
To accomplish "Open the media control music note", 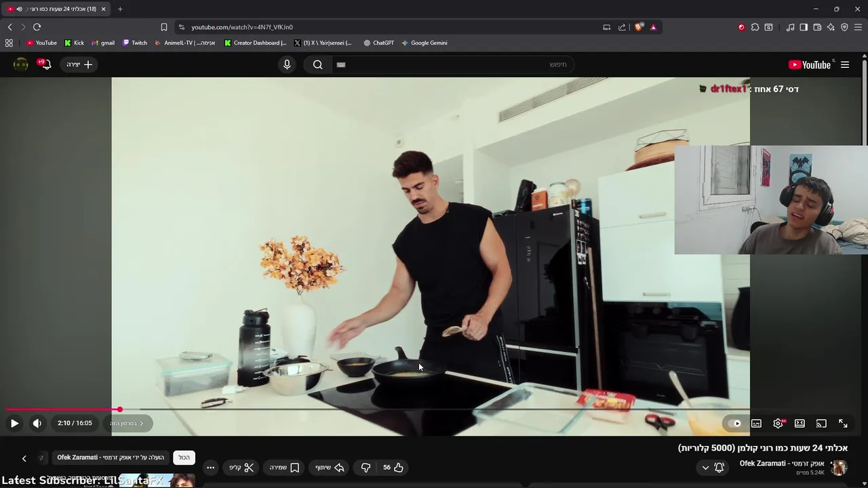I will [x=790, y=27].
